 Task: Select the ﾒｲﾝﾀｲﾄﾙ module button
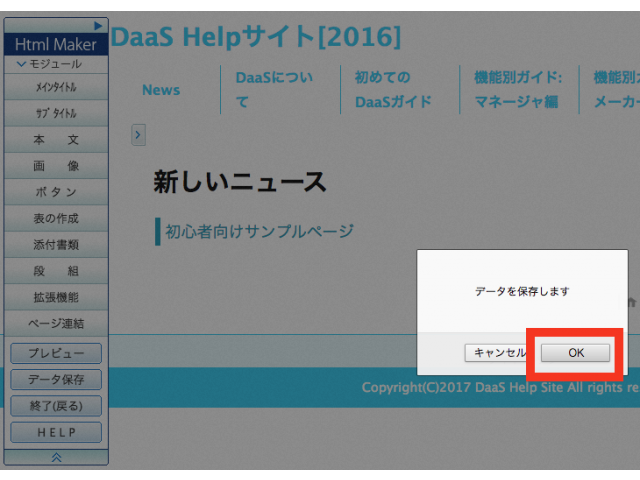point(56,88)
